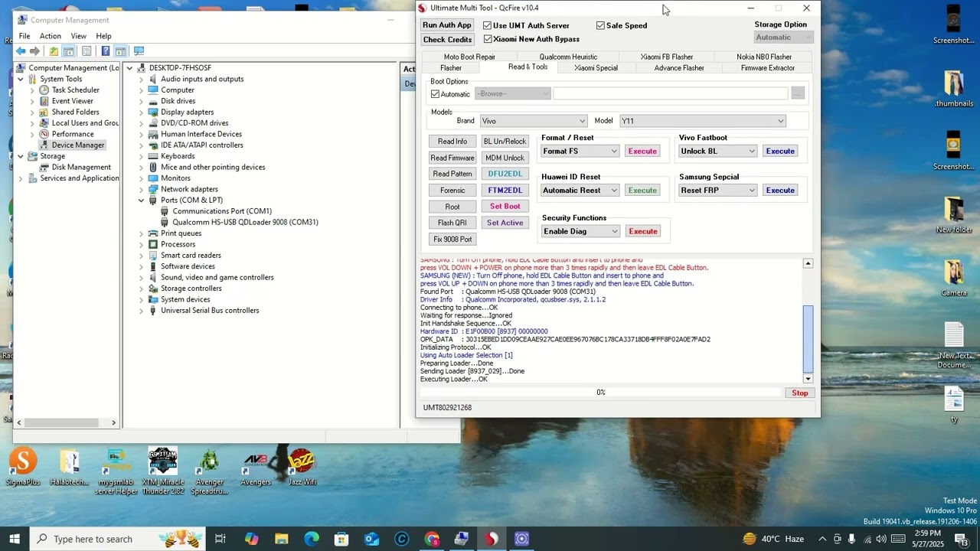
Task: Switch to the Flasher tab
Action: click(451, 68)
